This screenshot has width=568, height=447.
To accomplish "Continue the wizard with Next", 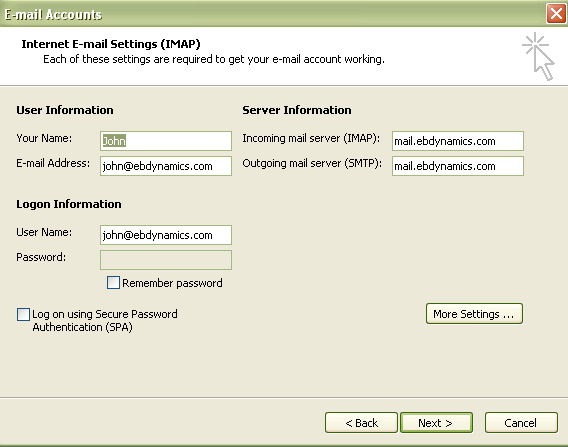I will [436, 422].
